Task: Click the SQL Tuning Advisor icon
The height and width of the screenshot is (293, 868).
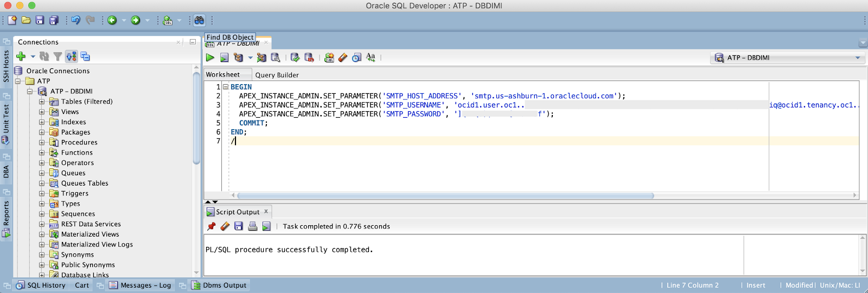Action: point(276,58)
